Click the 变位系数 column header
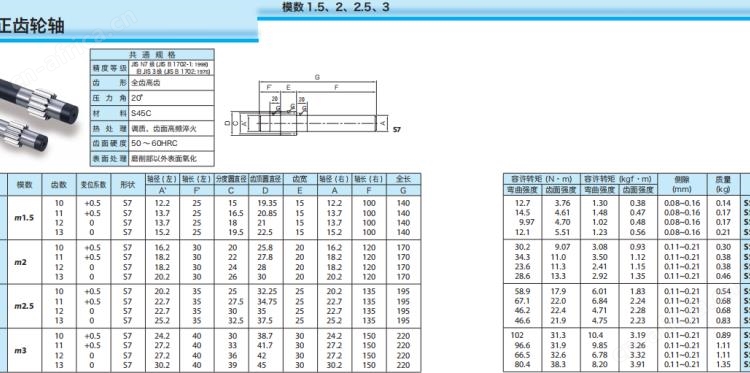This screenshot has height=373, width=750. (93, 185)
